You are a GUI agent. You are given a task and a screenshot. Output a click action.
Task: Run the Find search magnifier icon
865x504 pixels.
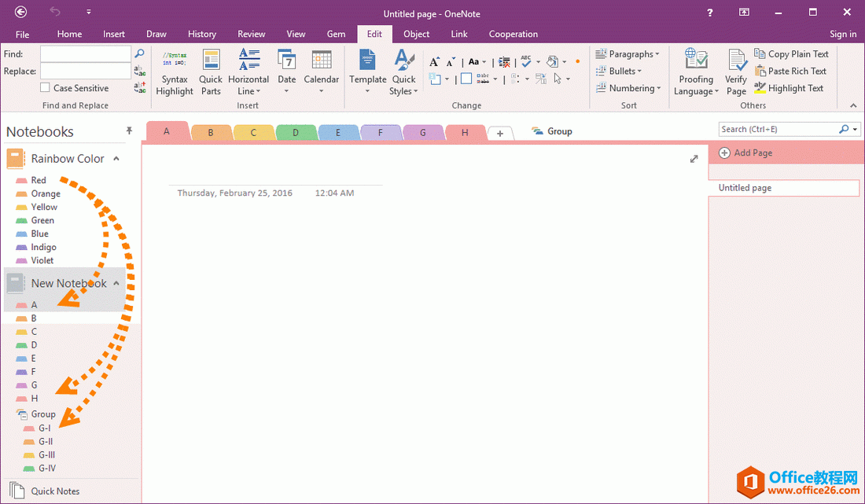pos(140,53)
